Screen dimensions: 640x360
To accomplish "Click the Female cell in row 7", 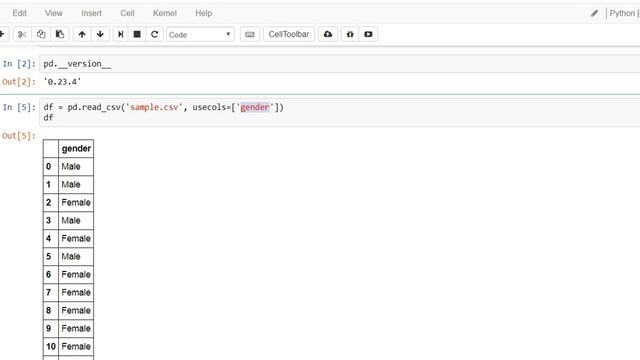I will (76, 292).
